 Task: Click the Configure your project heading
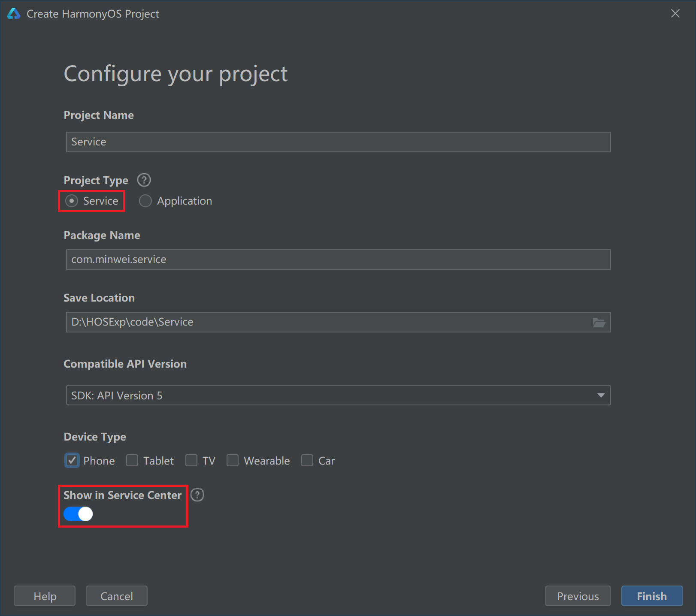pos(176,74)
